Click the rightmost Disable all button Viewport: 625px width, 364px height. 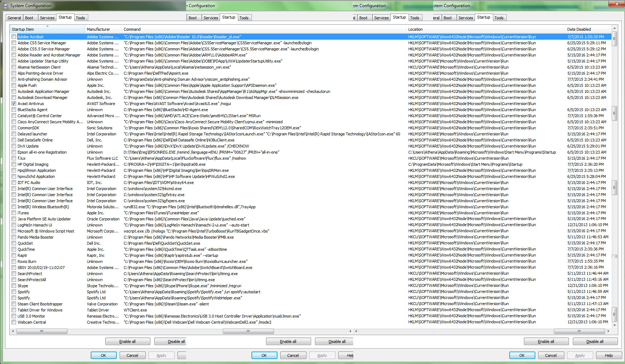595,341
